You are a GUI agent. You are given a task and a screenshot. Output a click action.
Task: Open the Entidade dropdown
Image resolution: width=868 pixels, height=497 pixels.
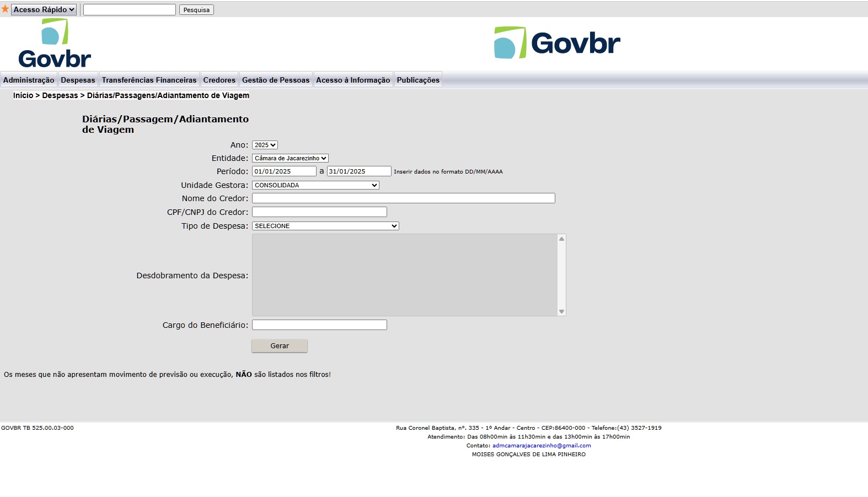pyautogui.click(x=290, y=158)
